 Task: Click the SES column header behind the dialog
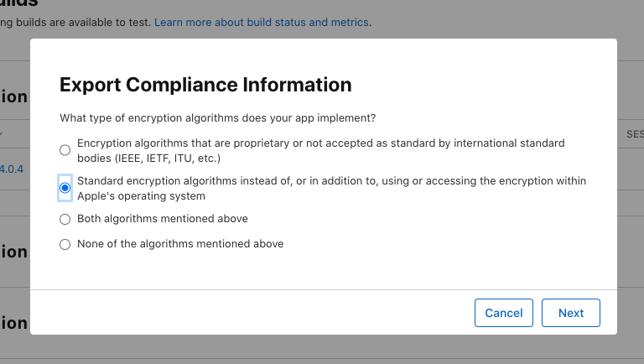634,133
